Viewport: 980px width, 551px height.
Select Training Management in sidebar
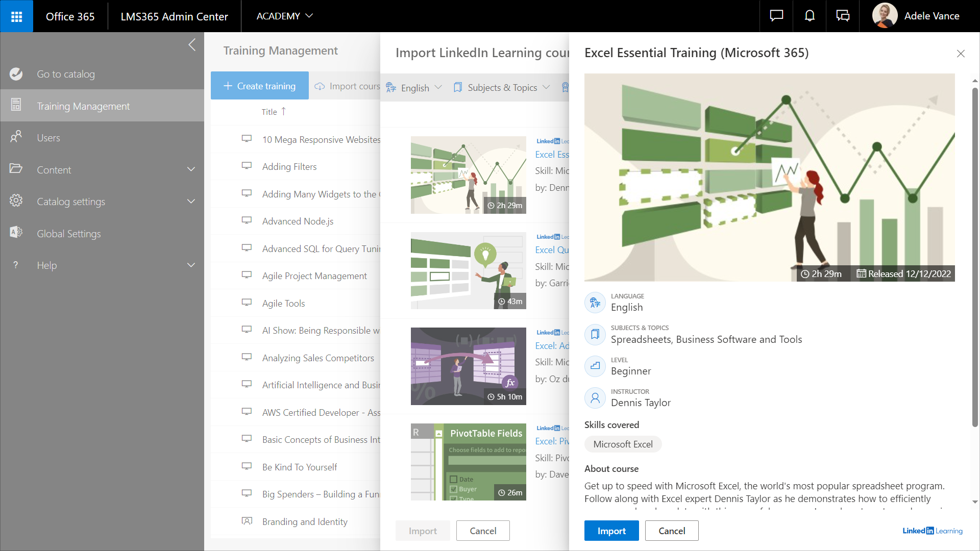click(x=83, y=106)
